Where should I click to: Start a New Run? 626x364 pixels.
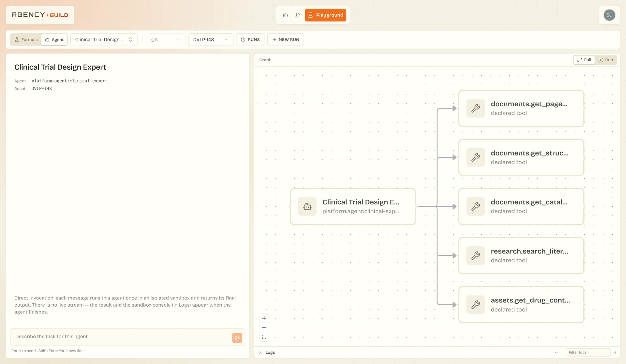[286, 39]
